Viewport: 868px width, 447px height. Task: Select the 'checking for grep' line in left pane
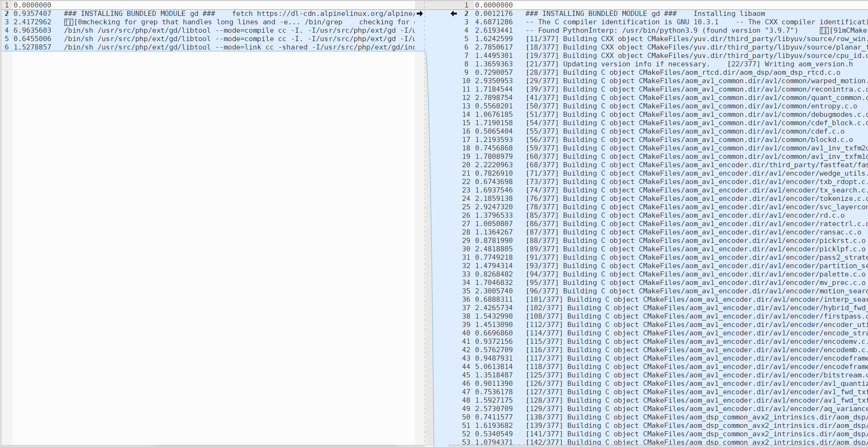(x=187, y=22)
